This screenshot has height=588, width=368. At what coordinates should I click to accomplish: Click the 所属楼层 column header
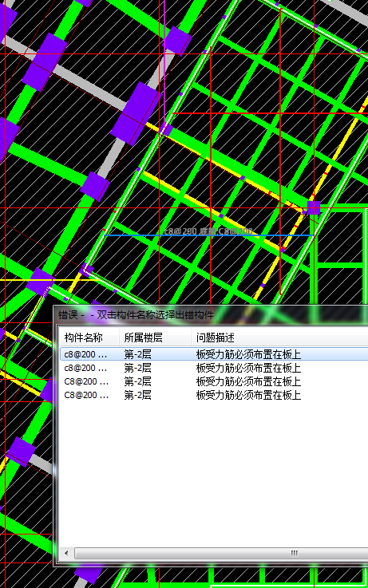[143, 337]
